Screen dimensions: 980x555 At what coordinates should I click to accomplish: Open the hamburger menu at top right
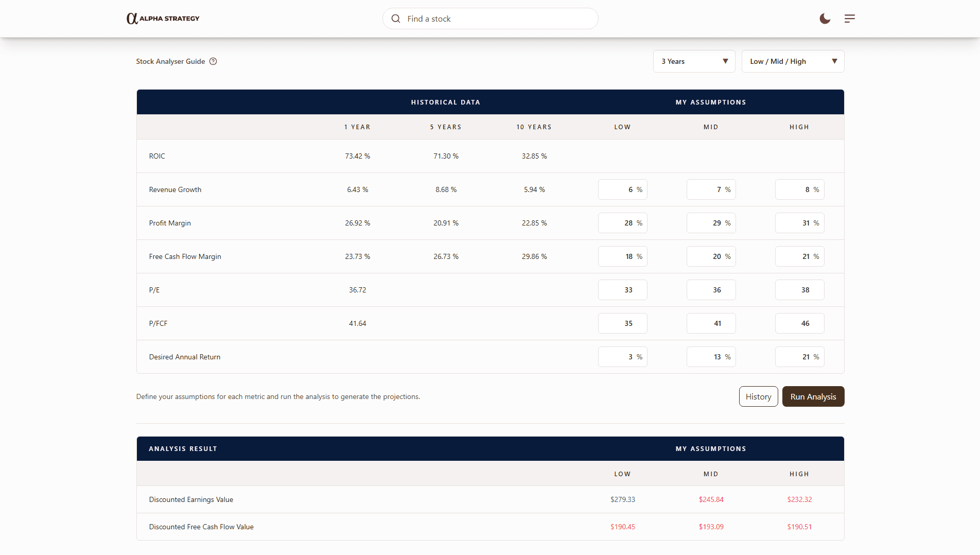[850, 19]
